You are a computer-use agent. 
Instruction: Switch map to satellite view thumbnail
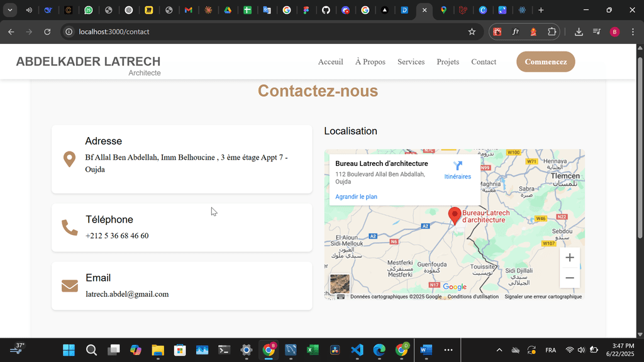[340, 283]
